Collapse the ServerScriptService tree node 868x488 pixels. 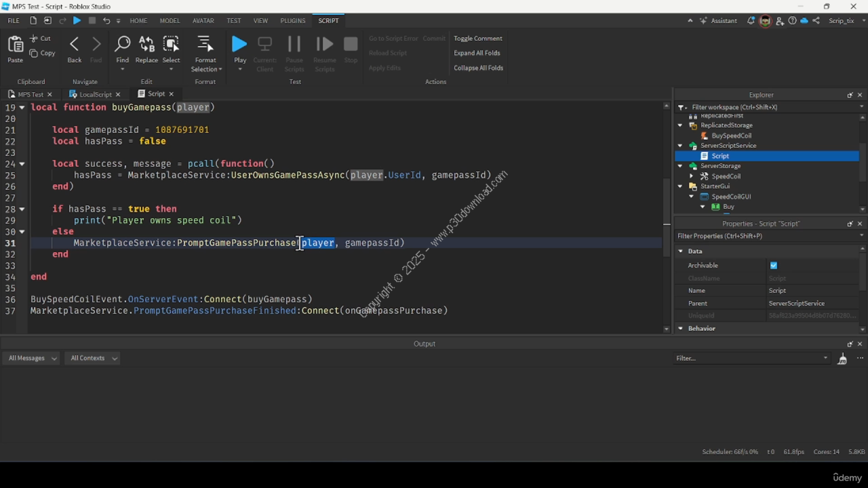pyautogui.click(x=680, y=146)
